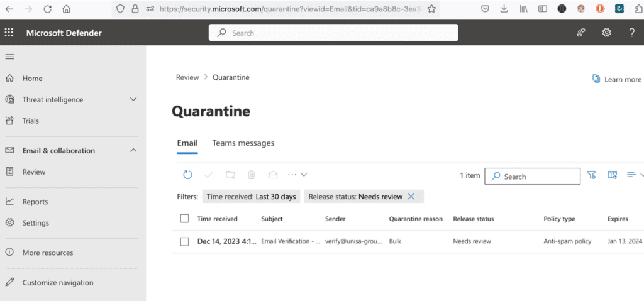Screen dimensions: 644x301
Task: Click Review in the breadcrumb
Action: coord(187,77)
